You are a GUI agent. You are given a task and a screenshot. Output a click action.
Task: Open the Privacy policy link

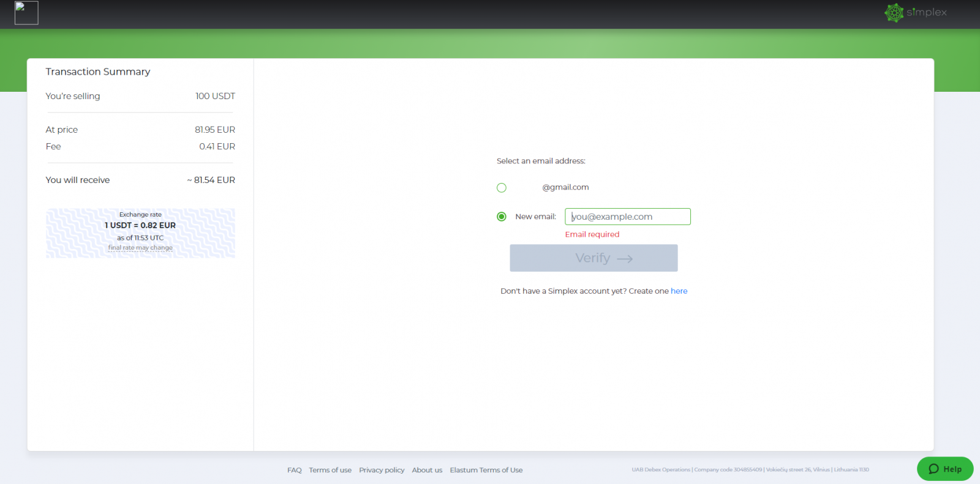tap(382, 470)
